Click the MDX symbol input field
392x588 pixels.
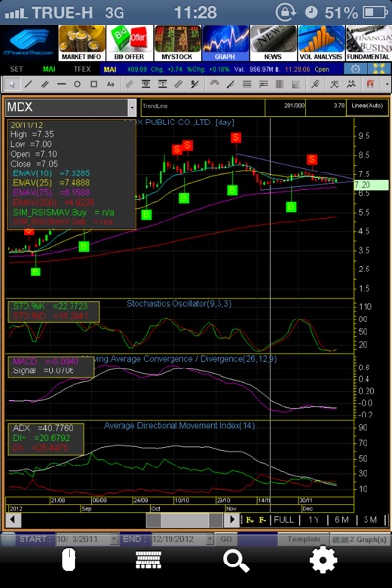pos(67,107)
